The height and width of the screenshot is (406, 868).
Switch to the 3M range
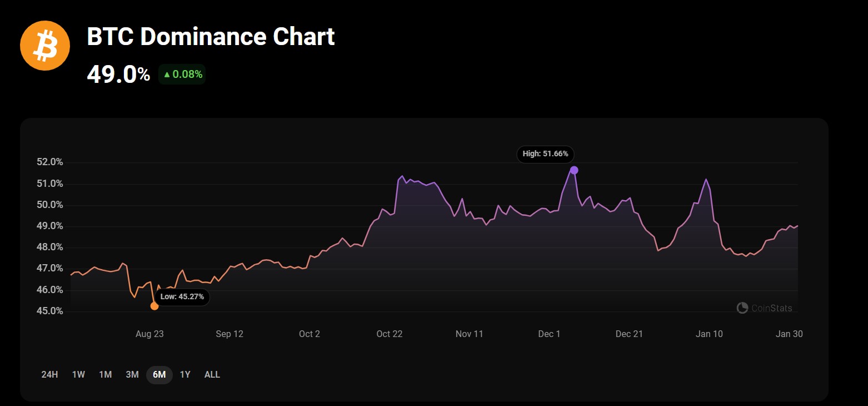(132, 375)
